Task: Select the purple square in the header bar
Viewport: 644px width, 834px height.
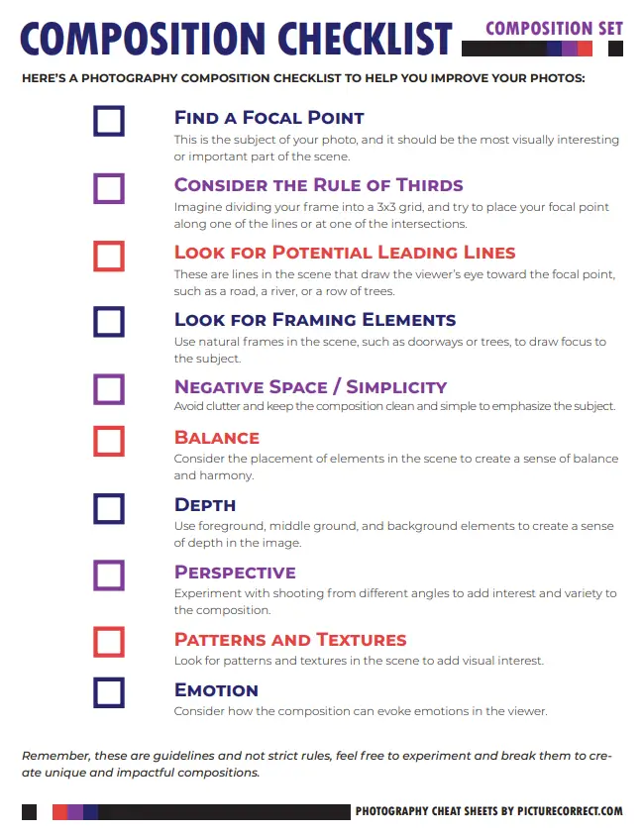Action: click(x=570, y=49)
